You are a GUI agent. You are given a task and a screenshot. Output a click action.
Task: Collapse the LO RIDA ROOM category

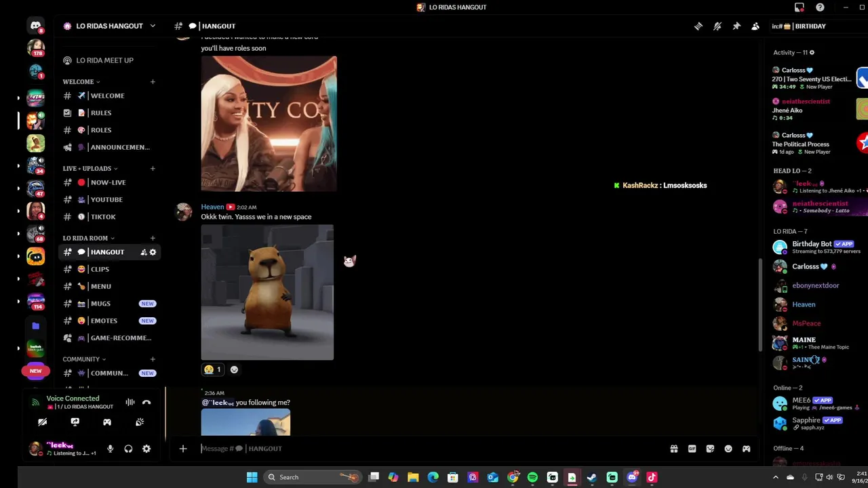tap(88, 238)
